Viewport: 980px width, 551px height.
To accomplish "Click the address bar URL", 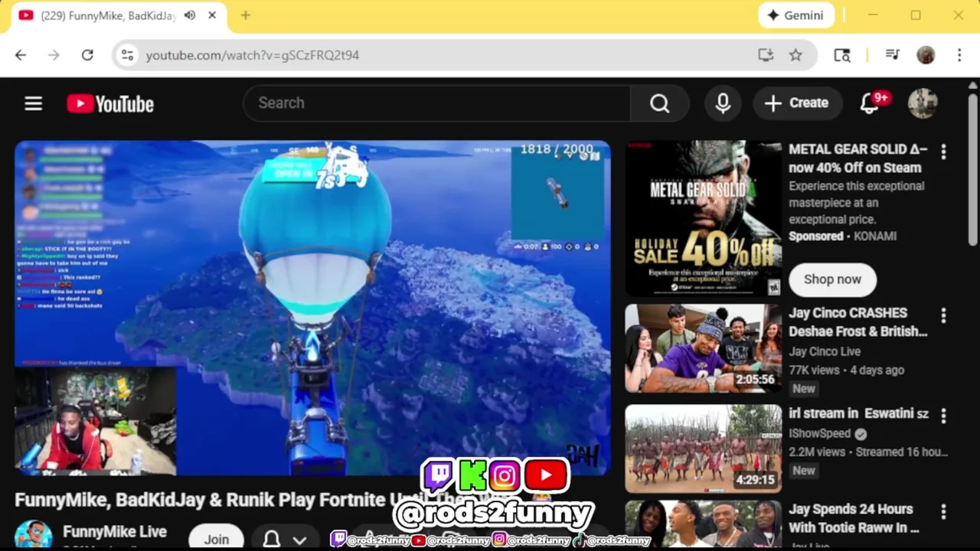I will coord(252,55).
